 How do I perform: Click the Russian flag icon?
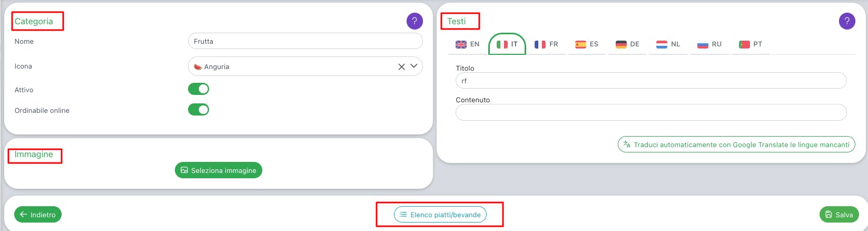click(x=703, y=44)
